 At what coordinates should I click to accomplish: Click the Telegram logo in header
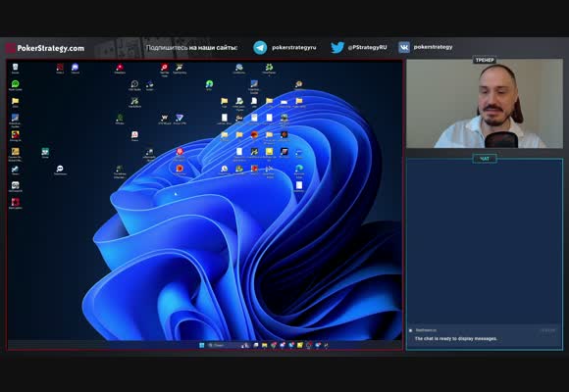pos(260,48)
